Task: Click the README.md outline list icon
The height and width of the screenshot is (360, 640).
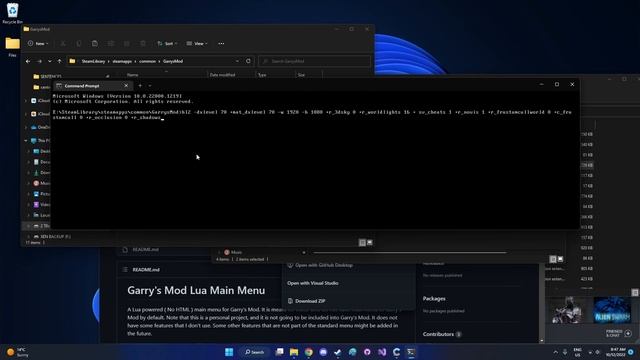Action: click(125, 269)
